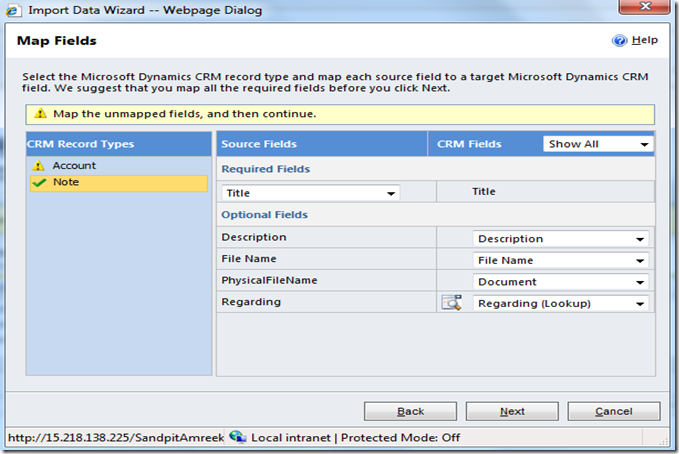Open the Title source field dropdown
The width and height of the screenshot is (679, 454).
click(x=310, y=193)
